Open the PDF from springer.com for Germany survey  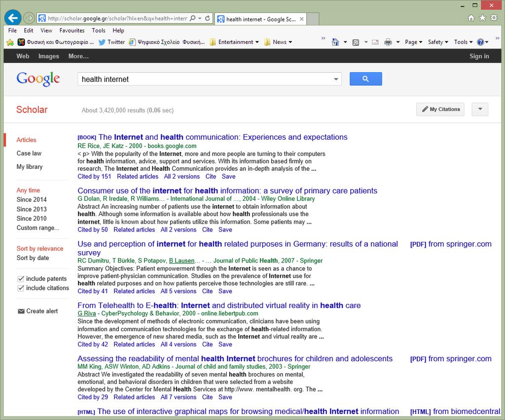451,244
